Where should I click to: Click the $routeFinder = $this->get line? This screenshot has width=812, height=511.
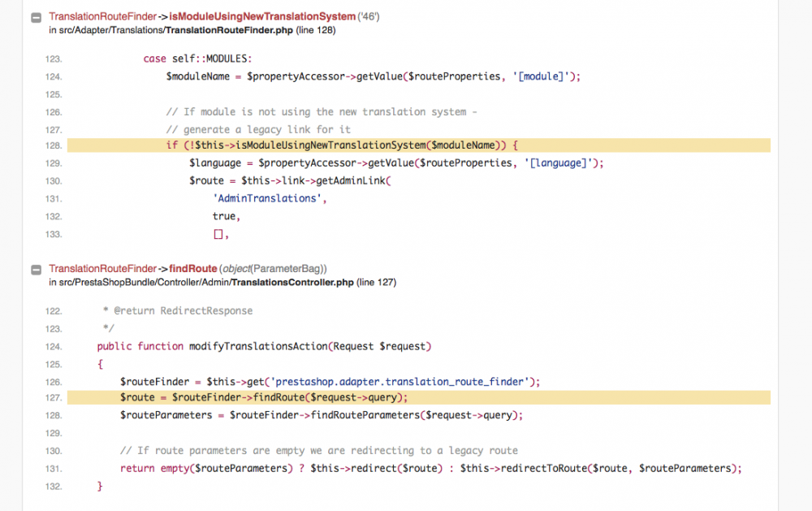tap(330, 382)
